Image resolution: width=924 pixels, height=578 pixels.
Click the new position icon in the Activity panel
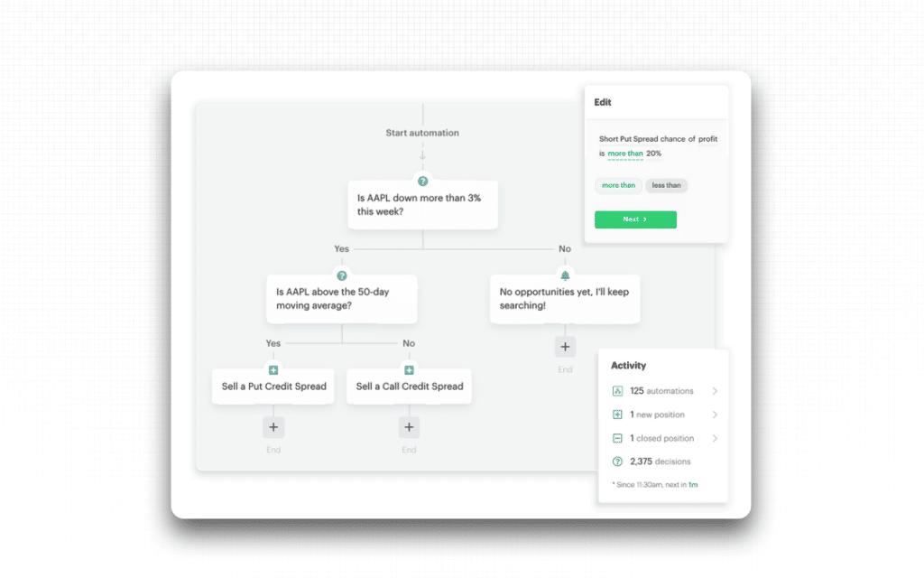click(x=617, y=415)
